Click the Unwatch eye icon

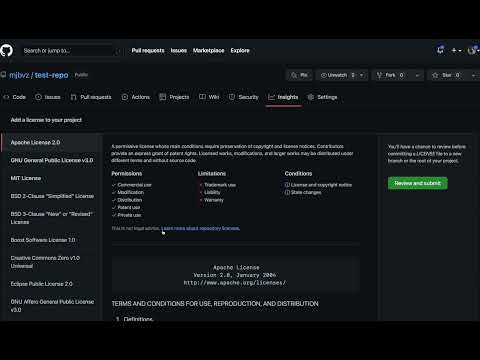(x=324, y=75)
